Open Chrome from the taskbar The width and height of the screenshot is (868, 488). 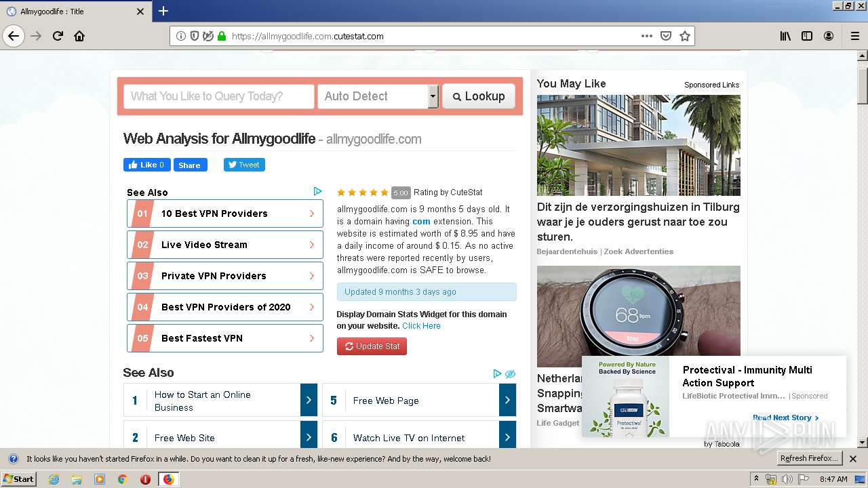pos(122,479)
